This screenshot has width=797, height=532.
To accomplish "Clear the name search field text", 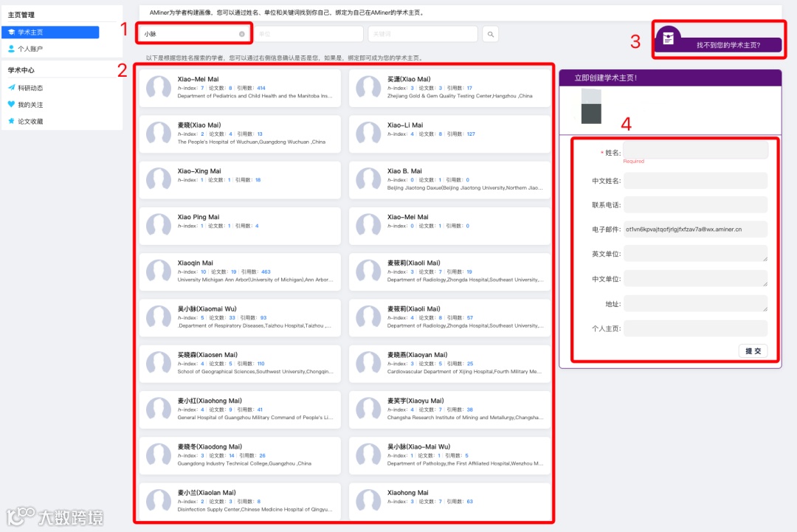I will pyautogui.click(x=242, y=34).
